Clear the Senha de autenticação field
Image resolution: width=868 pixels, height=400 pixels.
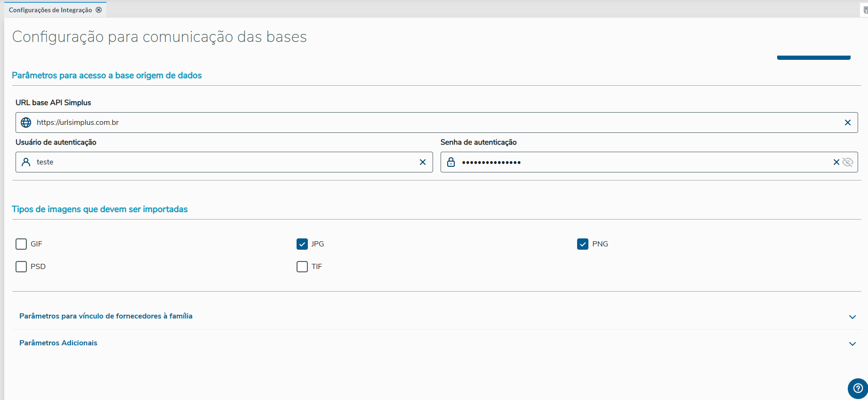[836, 162]
